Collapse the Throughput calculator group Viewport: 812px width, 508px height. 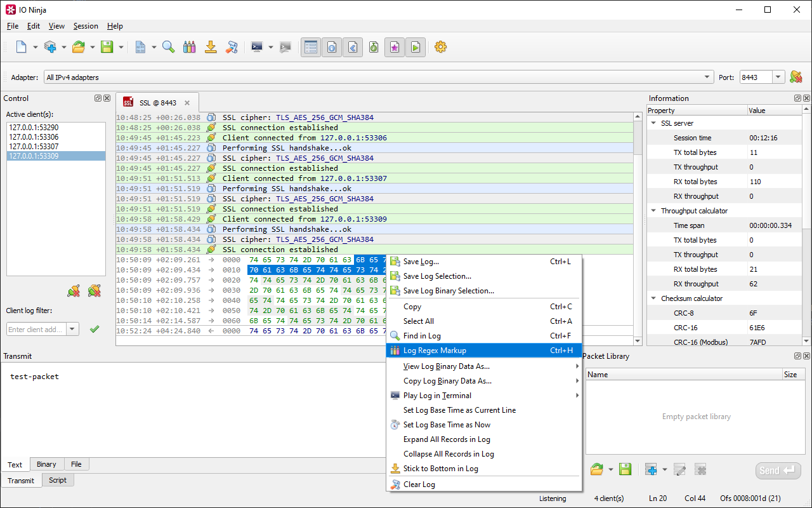click(653, 211)
